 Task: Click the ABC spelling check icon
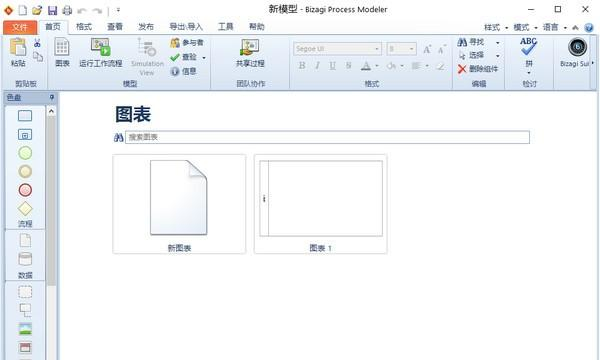(528, 47)
